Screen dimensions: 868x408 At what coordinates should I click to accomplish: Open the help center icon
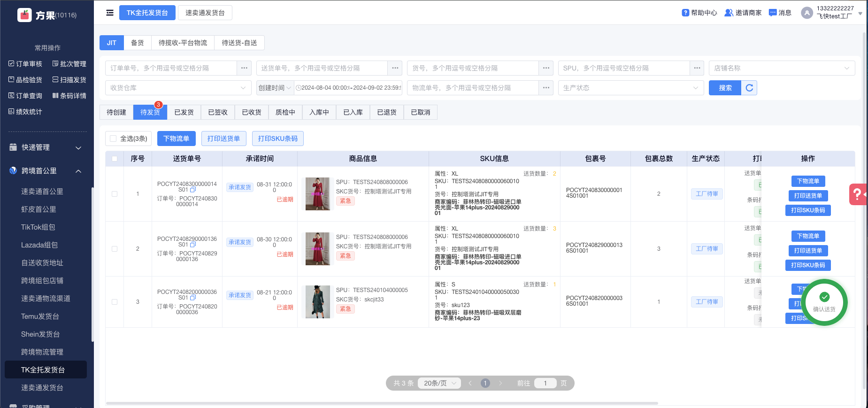click(685, 13)
